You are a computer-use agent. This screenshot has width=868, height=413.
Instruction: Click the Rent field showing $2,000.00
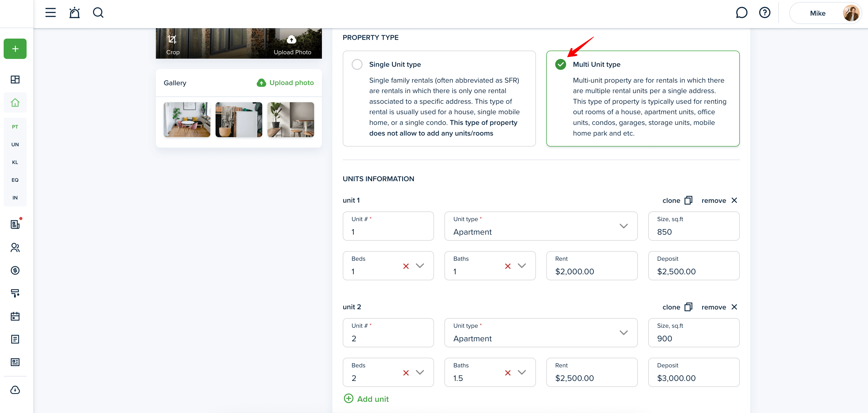point(592,266)
